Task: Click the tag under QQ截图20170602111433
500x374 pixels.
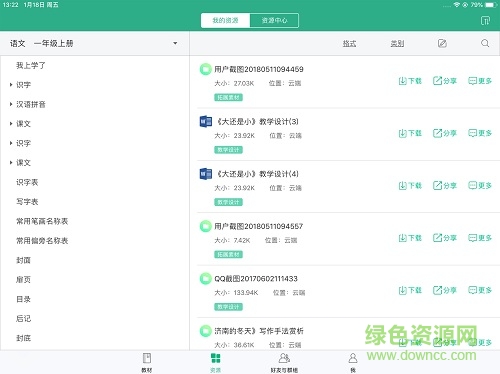Action: [228, 307]
